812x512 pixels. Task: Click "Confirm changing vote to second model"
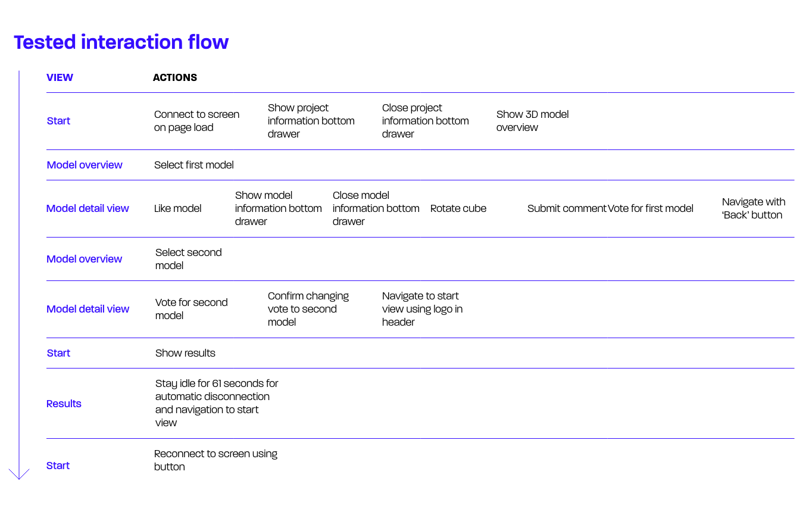coord(308,309)
